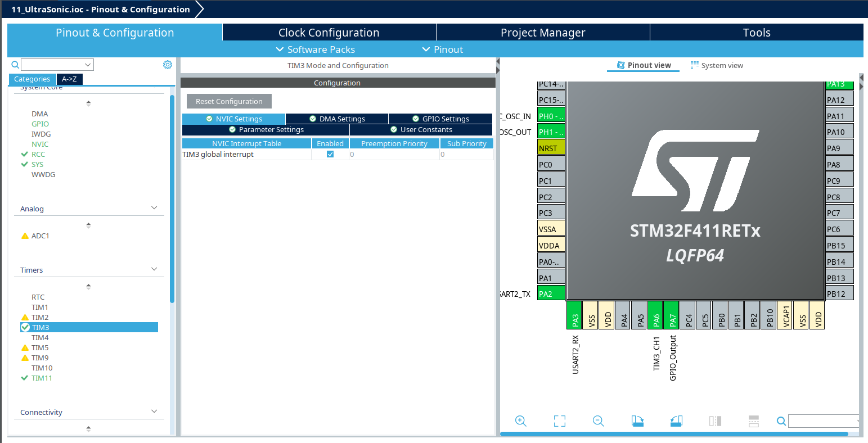Select RTC in the Timers list

(x=38, y=297)
